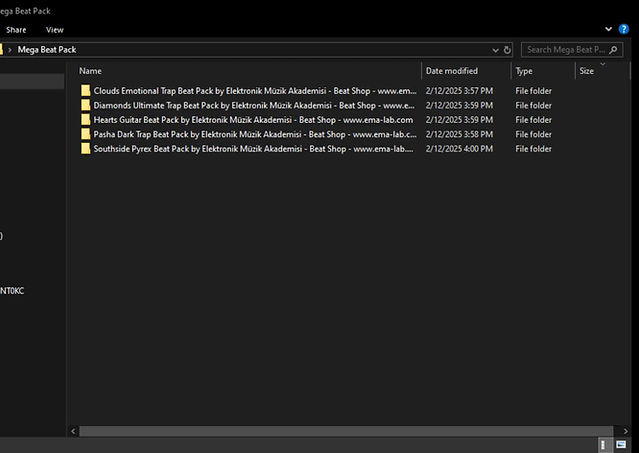639x453 pixels.
Task: Click the date 2/12/2025 3:57 PM
Action: pyautogui.click(x=459, y=90)
